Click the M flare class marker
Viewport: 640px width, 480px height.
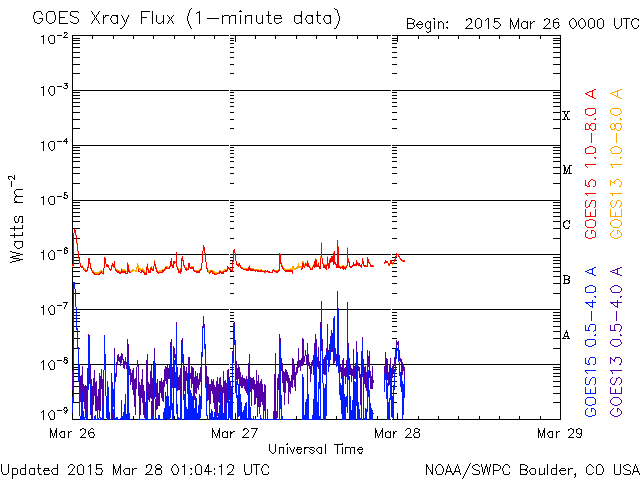(567, 170)
